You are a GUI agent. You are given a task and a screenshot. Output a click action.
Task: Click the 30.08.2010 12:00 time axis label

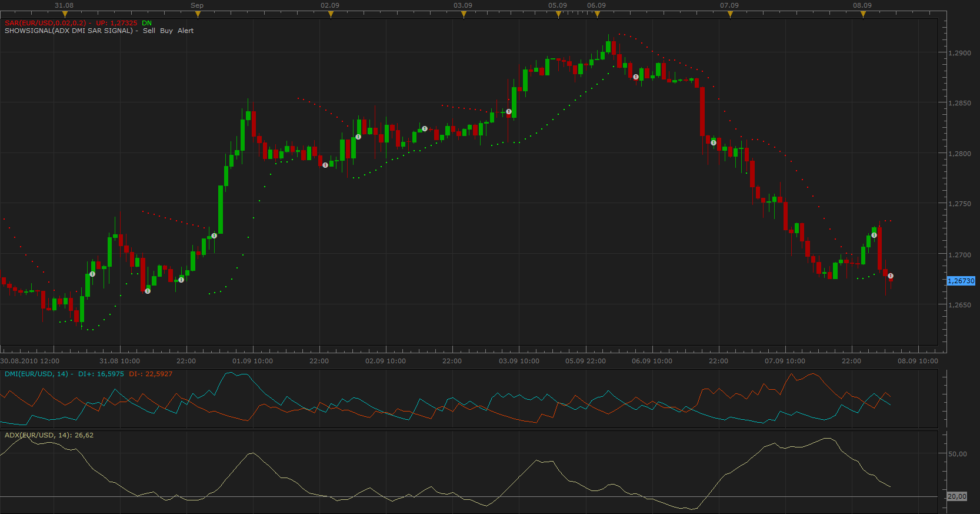pyautogui.click(x=30, y=361)
